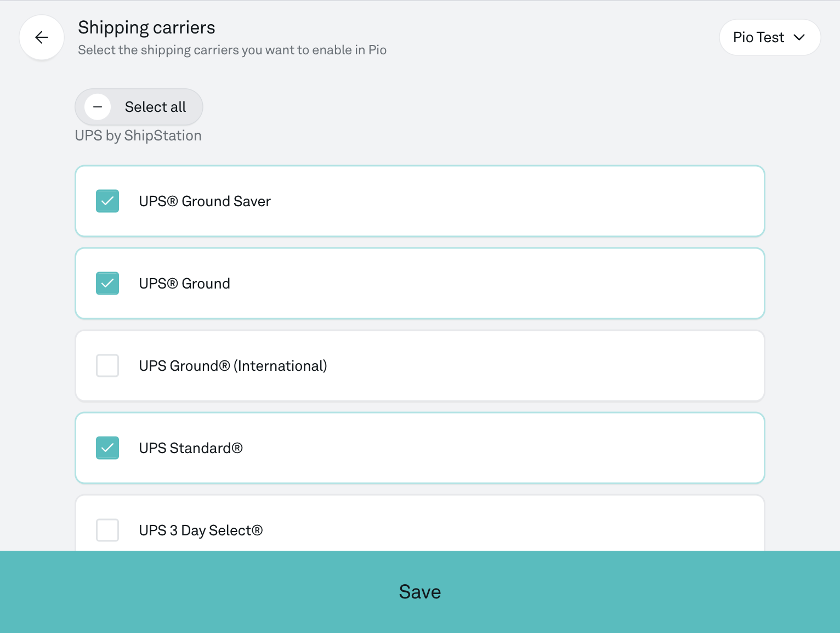Uncheck the UPS® Ground checkbox
Screen dimensions: 840x633
click(107, 284)
